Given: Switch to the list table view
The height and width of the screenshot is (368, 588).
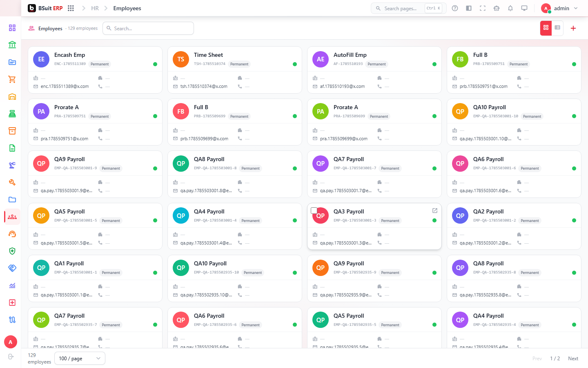Looking at the screenshot, I should (x=557, y=28).
